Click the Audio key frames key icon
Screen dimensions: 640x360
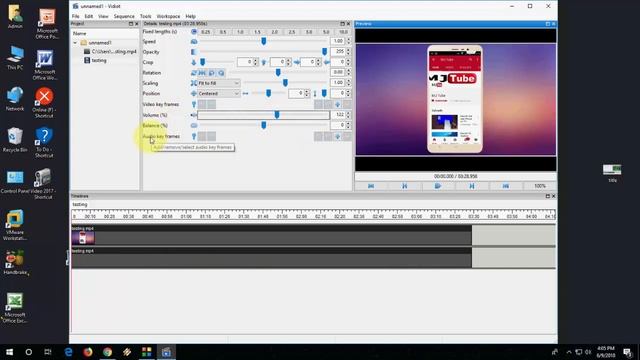point(194,136)
